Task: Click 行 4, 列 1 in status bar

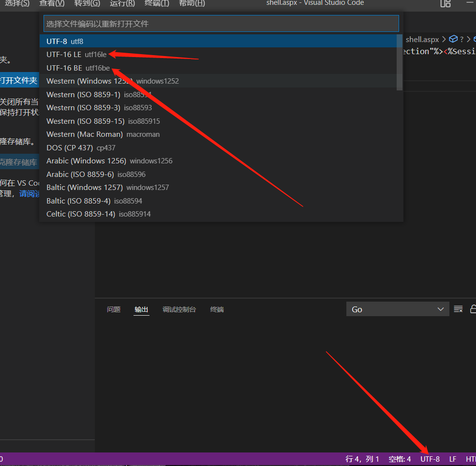Action: (362, 459)
